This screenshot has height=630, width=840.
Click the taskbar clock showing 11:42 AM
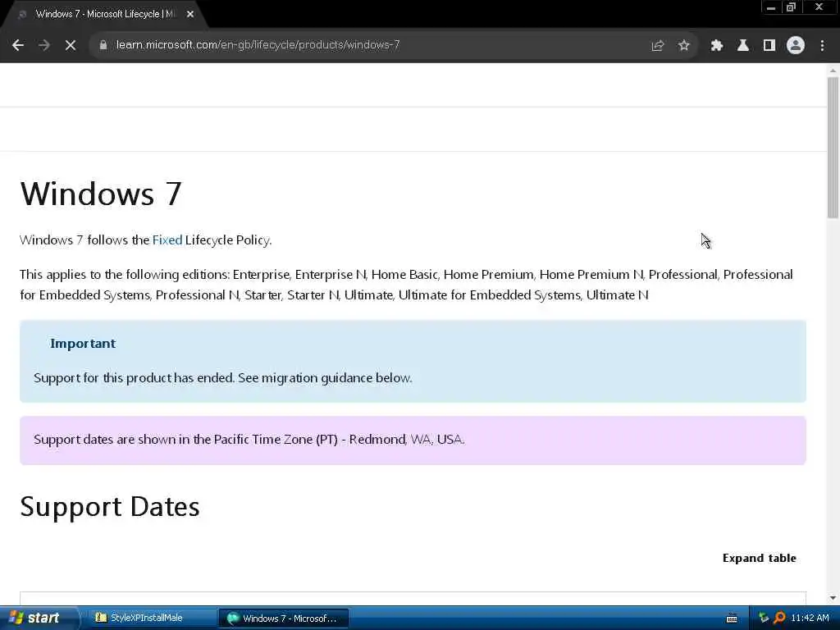[810, 619]
